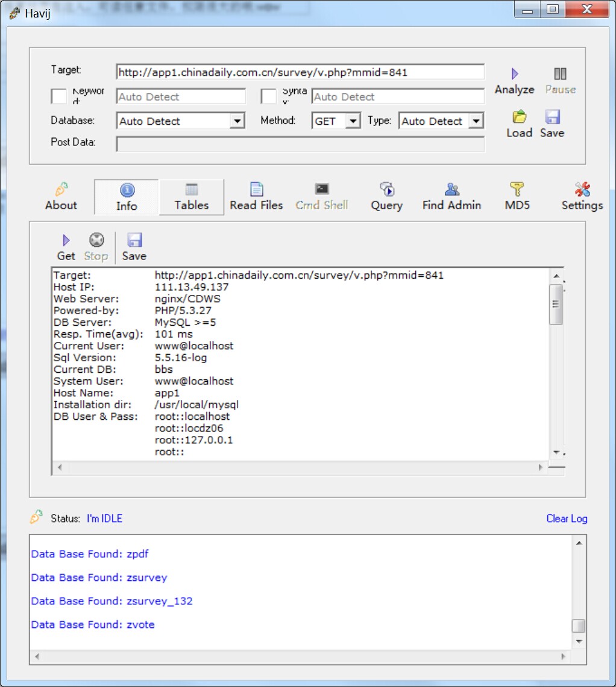Image resolution: width=616 pixels, height=687 pixels.
Task: Click info list scroll up arrow
Action: (x=556, y=276)
